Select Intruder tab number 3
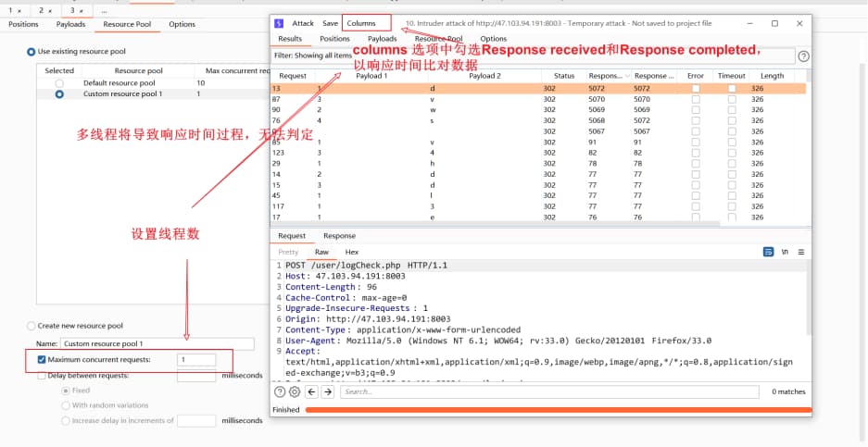Screen dimensions: 868x447 (x=76, y=10)
